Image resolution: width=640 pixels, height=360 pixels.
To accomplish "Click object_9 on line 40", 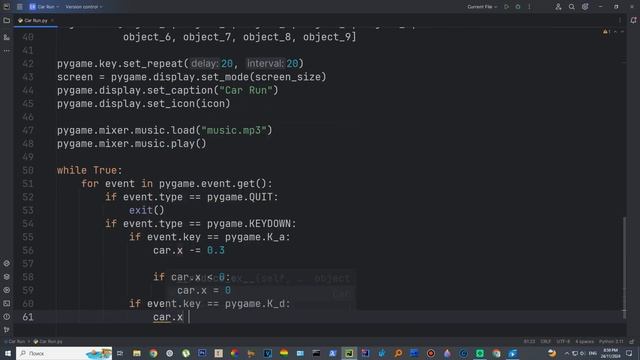I will click(x=327, y=37).
